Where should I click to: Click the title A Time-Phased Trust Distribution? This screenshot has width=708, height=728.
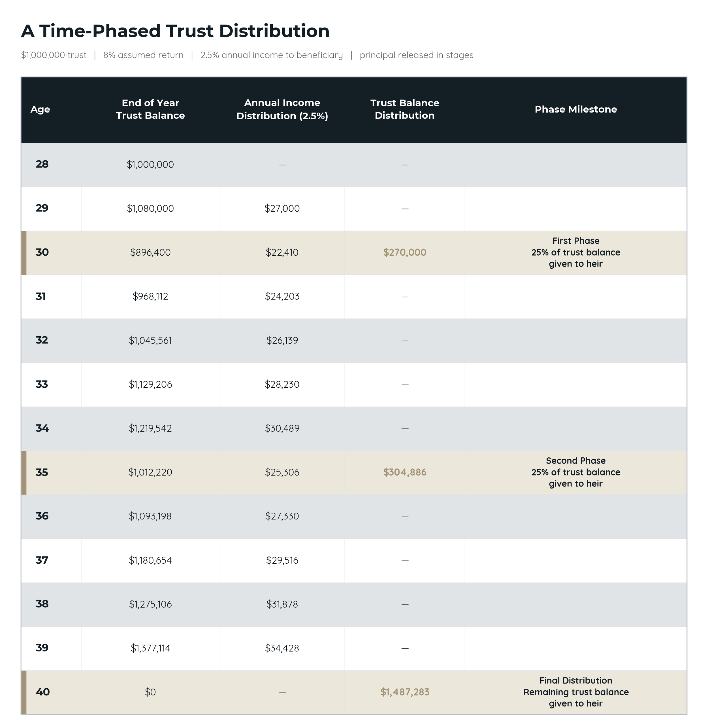pos(175,31)
